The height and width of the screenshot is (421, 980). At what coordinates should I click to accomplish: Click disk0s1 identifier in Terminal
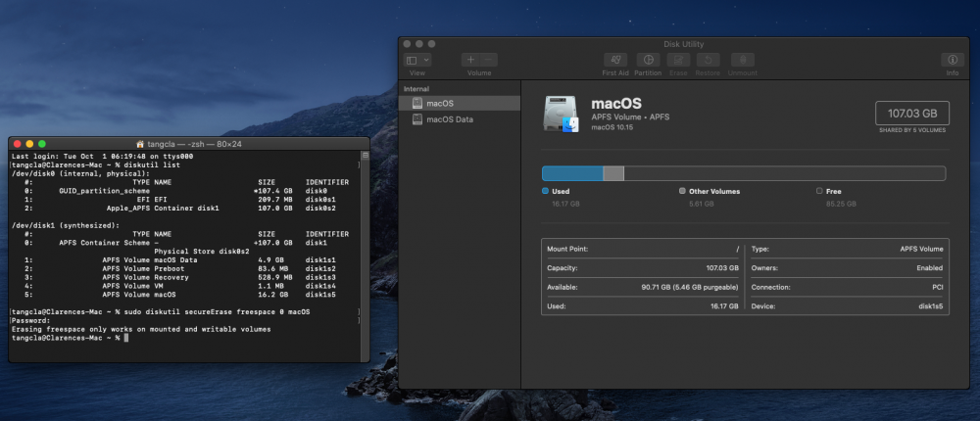click(320, 200)
